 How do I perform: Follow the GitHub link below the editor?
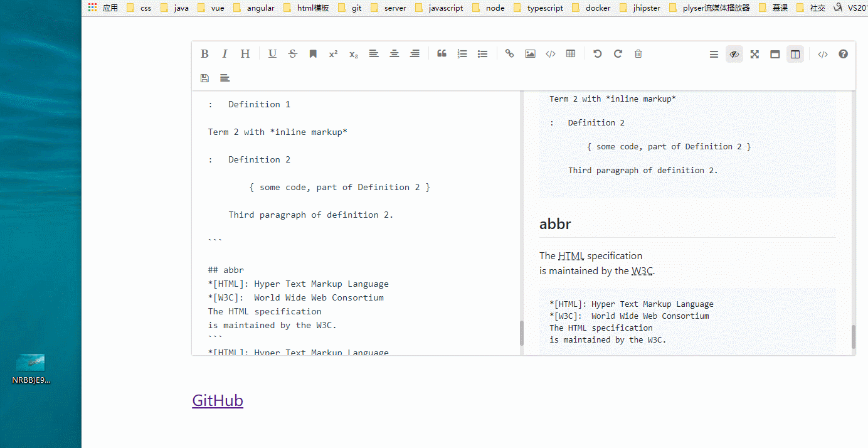coord(218,400)
